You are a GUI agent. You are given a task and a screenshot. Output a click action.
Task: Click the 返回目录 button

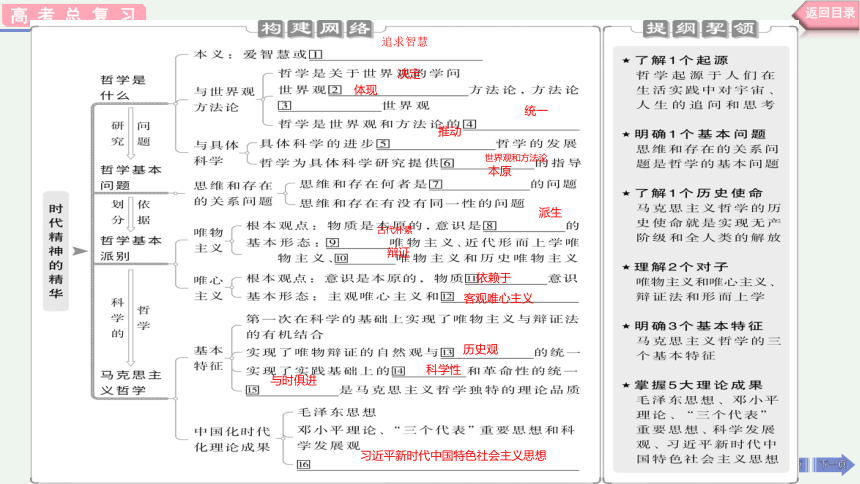coord(828,13)
